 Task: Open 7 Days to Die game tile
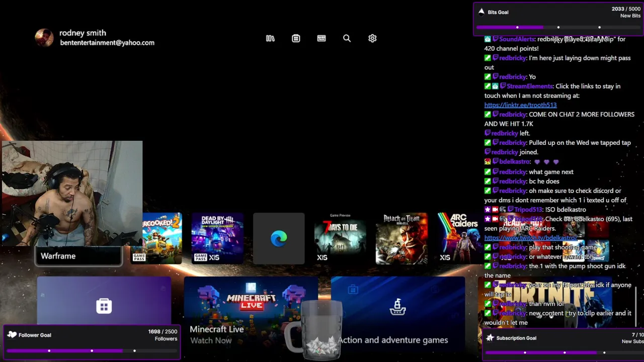click(x=340, y=238)
